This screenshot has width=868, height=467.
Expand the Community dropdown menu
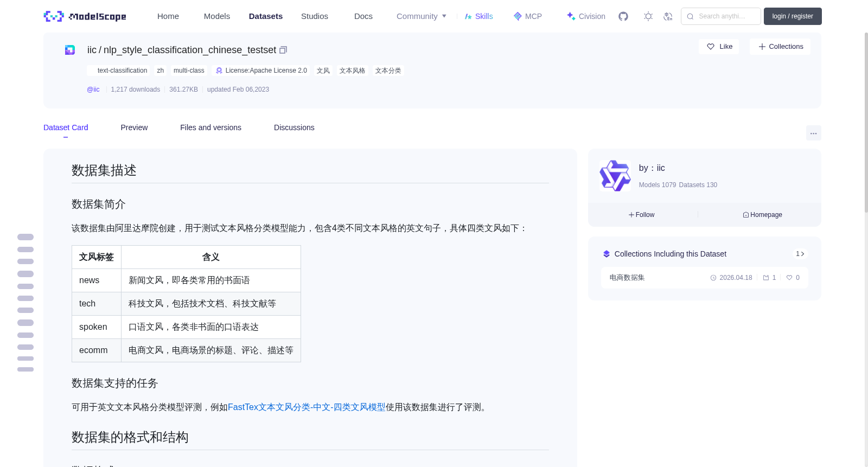click(422, 16)
